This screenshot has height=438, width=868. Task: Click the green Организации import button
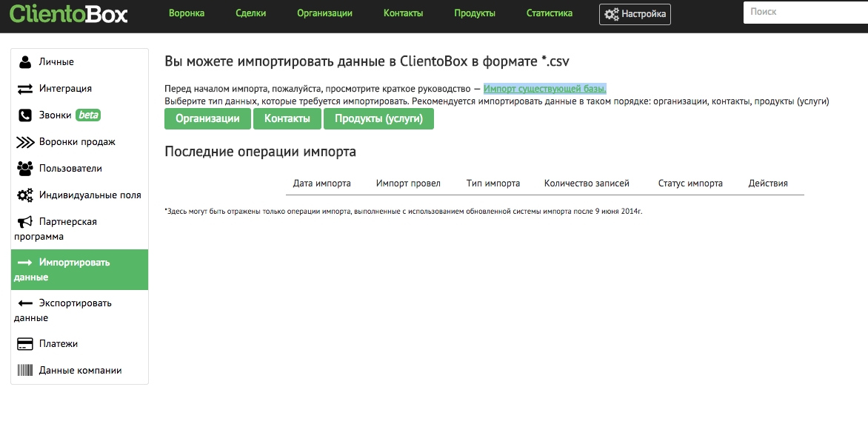(207, 119)
